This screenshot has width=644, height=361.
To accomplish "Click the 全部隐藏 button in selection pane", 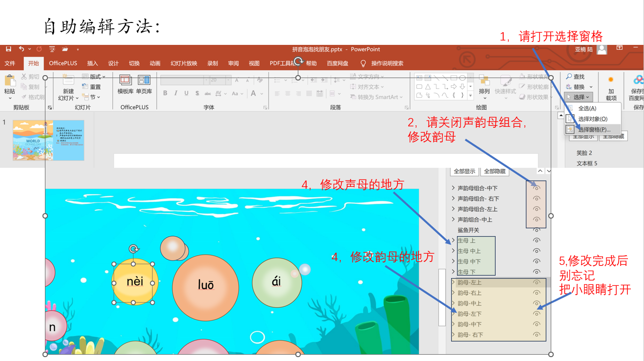I will pos(495,172).
